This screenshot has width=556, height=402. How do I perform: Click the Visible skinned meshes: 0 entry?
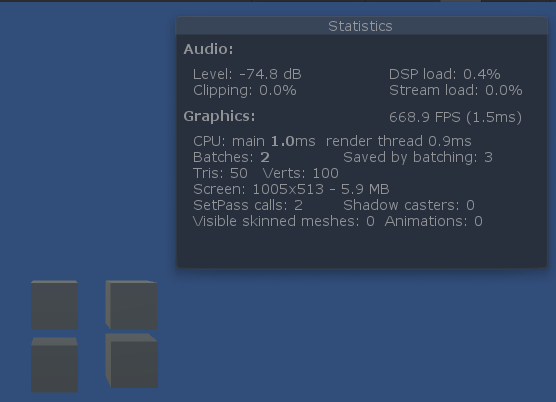click(x=284, y=221)
